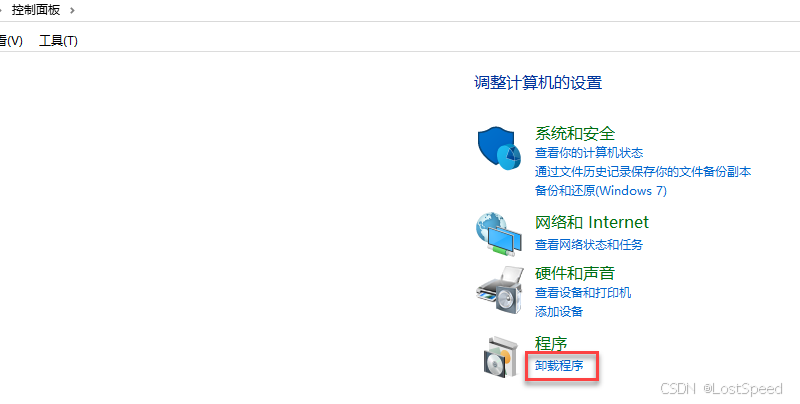
Task: Click the 硬件和声音 printer icon
Action: point(499,290)
